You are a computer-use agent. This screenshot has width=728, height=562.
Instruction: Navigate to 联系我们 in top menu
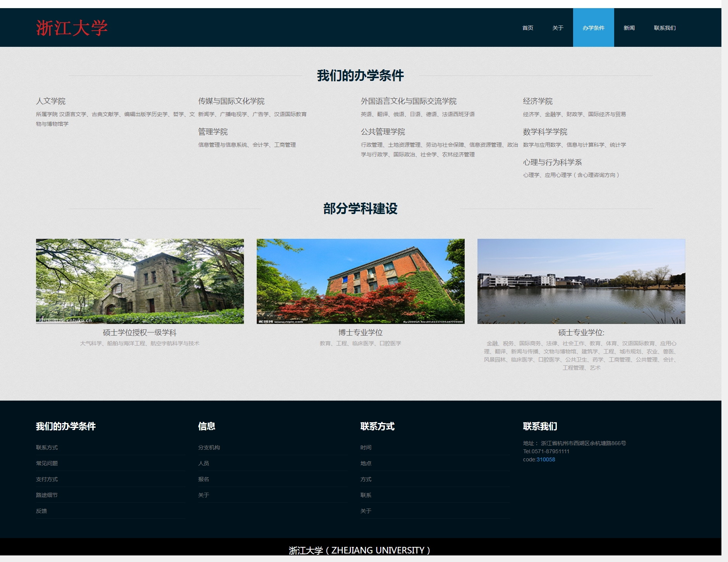pos(664,28)
